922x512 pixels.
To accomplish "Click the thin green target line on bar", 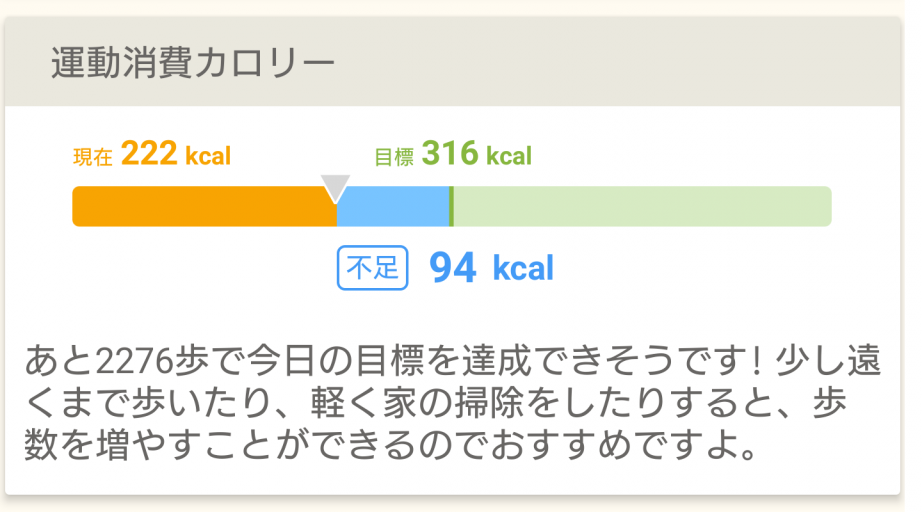I will pyautogui.click(x=451, y=206).
